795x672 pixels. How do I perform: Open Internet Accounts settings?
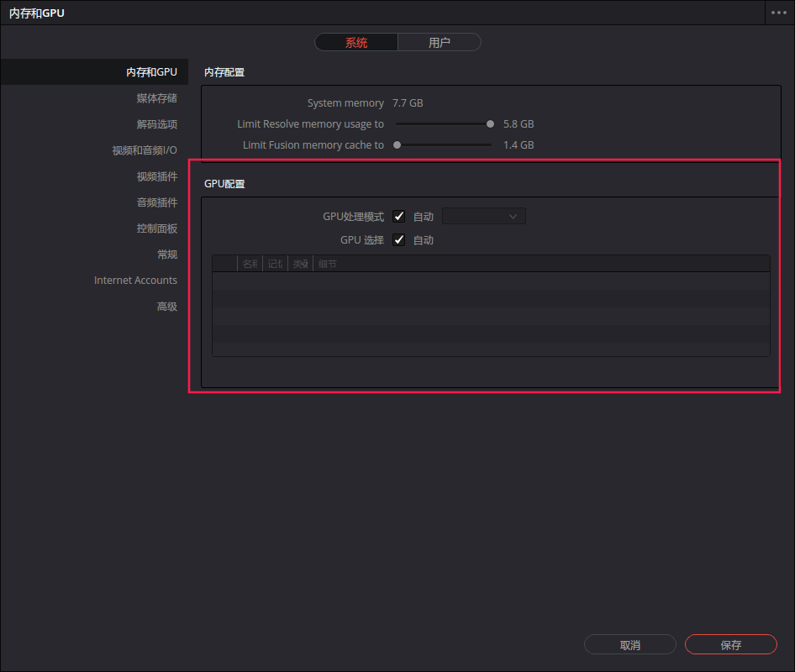(x=135, y=281)
